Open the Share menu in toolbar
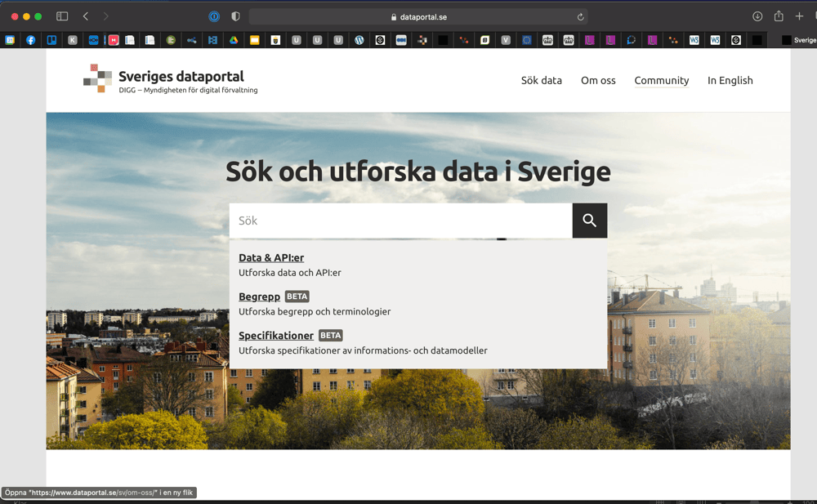 (779, 16)
